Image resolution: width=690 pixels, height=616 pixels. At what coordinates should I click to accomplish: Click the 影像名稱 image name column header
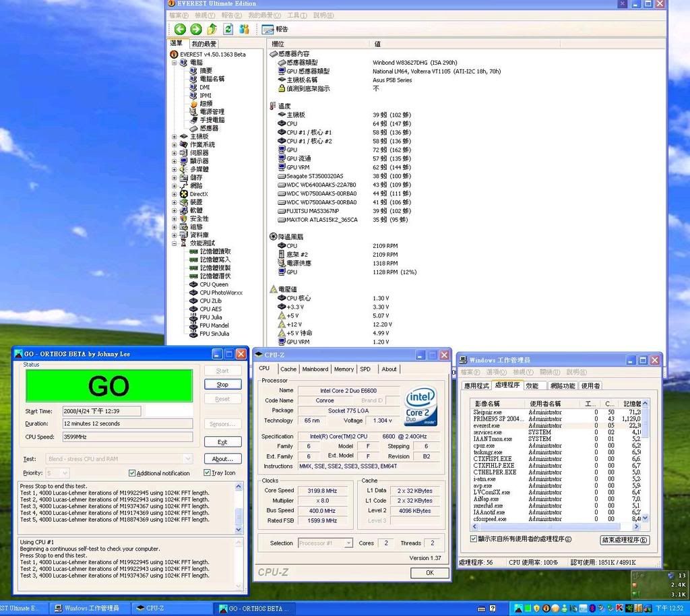click(498, 404)
